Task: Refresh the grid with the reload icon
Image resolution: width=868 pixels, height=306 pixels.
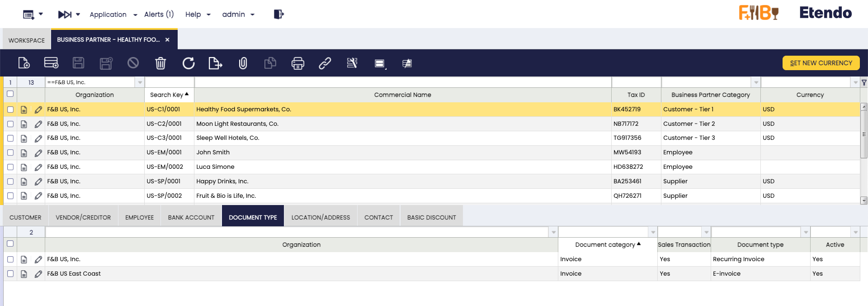Action: tap(189, 63)
